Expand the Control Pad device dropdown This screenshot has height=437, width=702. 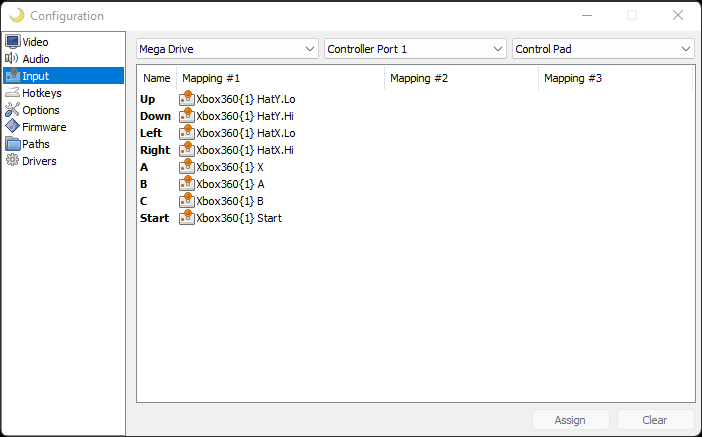point(603,49)
